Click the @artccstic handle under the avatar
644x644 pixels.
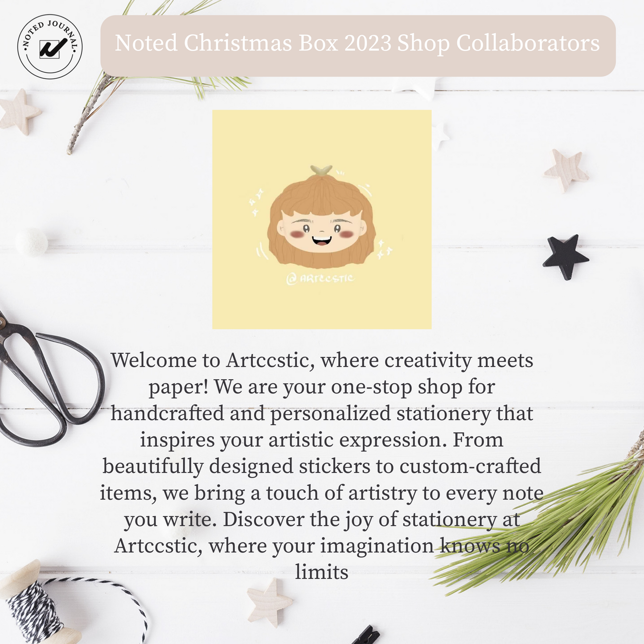(x=320, y=279)
